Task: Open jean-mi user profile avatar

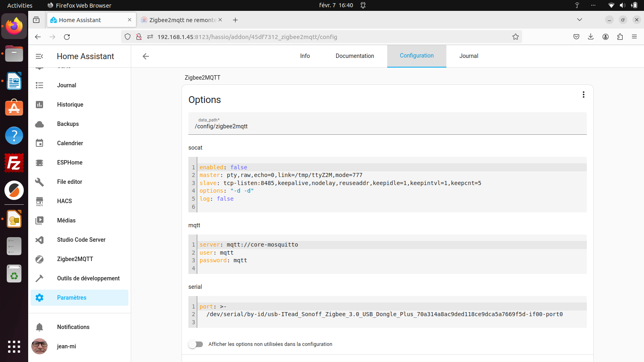Action: point(39,346)
